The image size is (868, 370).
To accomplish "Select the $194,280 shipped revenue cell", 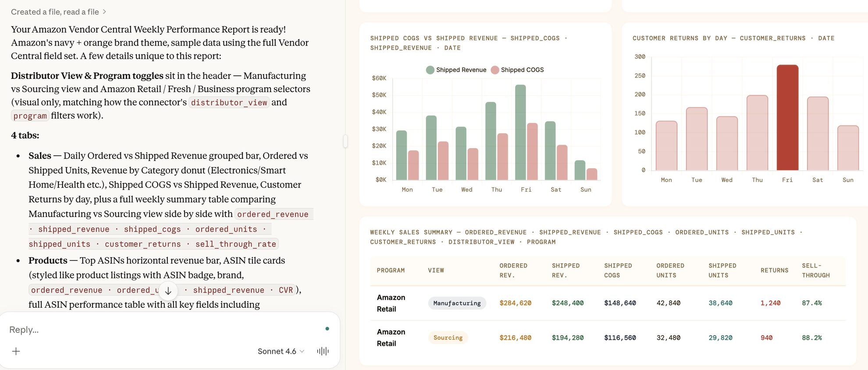I will click(568, 338).
